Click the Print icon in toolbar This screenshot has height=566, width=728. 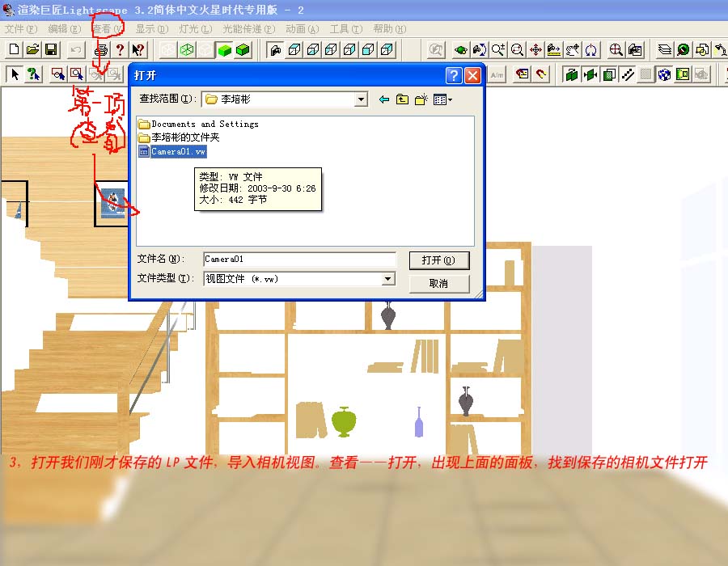101,49
